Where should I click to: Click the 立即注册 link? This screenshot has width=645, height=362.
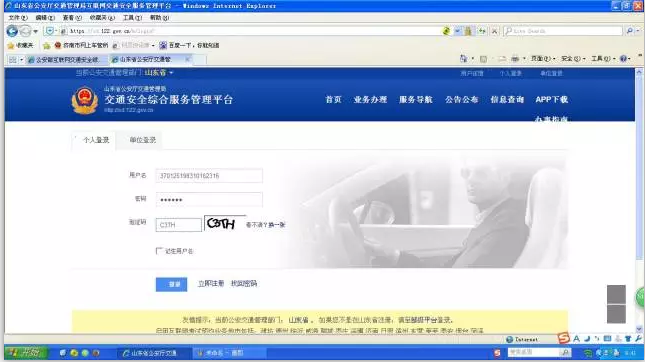pos(211,284)
